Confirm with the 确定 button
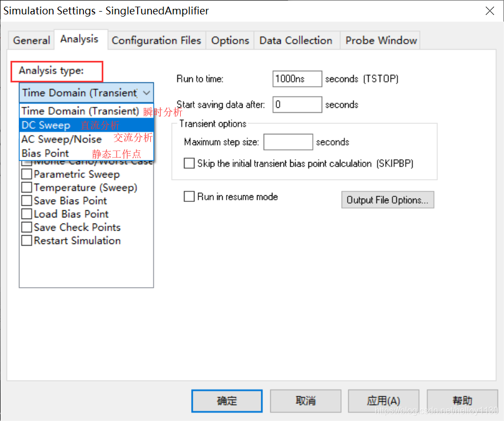The image size is (504, 421). tap(227, 401)
